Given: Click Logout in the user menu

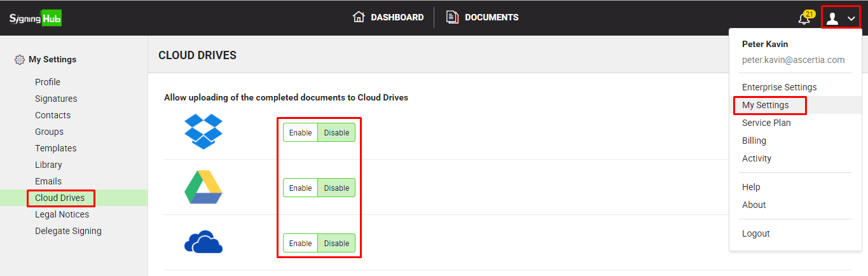Looking at the screenshot, I should pyautogui.click(x=755, y=233).
